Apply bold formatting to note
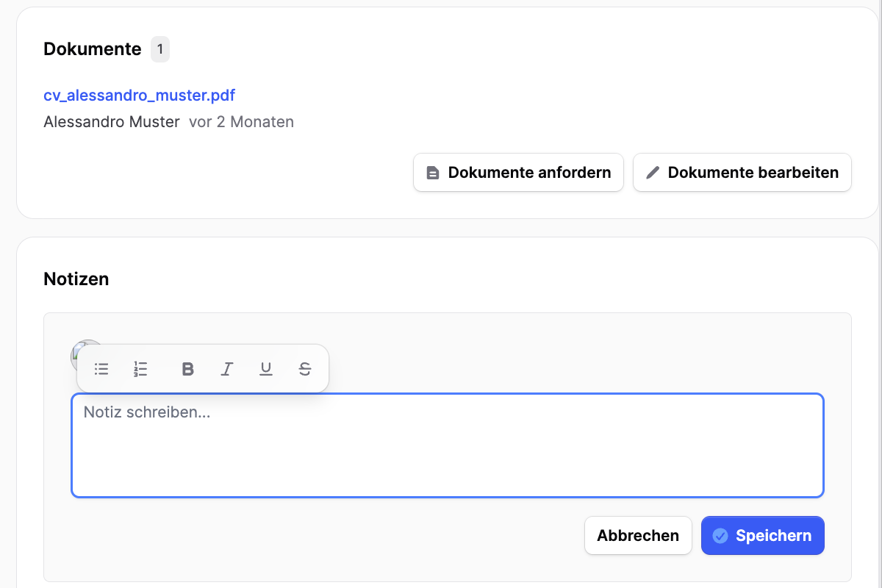882x588 pixels. point(187,369)
